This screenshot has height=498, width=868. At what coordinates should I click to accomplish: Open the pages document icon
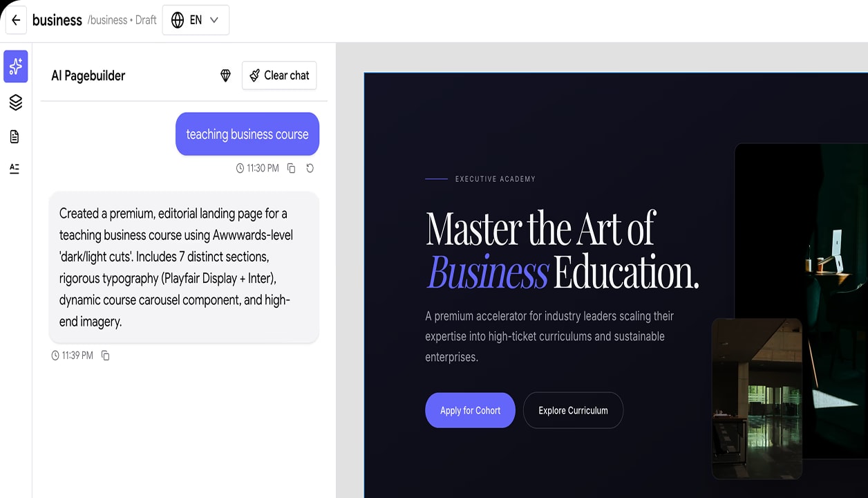[15, 136]
